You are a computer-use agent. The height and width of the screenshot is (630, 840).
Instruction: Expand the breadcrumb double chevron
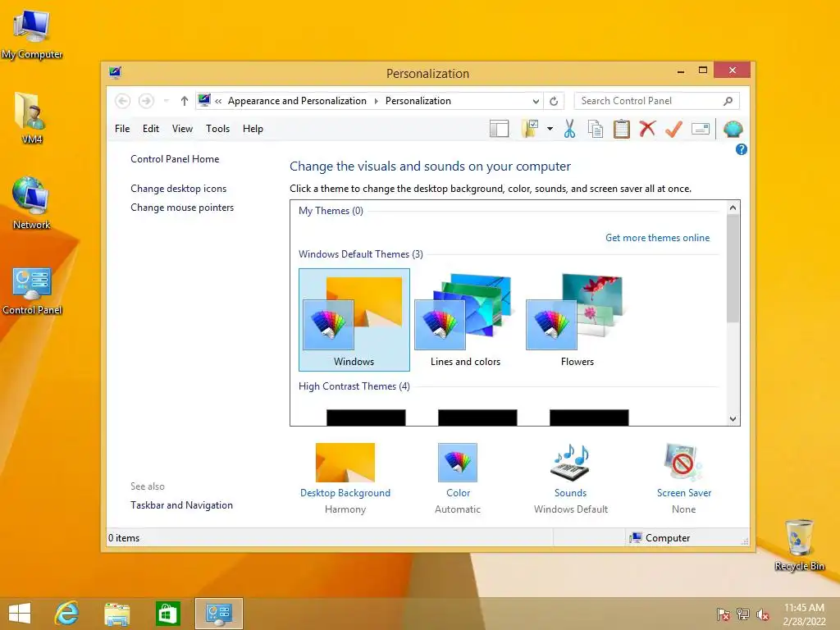[218, 101]
